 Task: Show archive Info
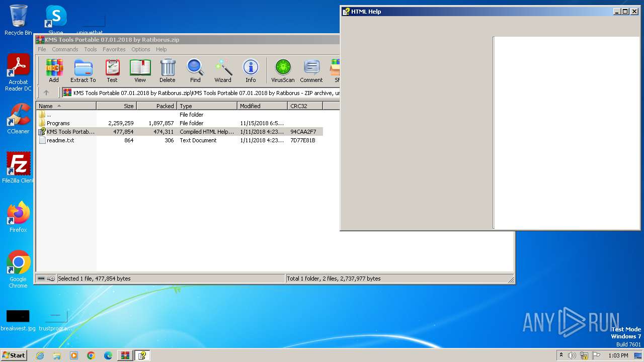click(251, 70)
